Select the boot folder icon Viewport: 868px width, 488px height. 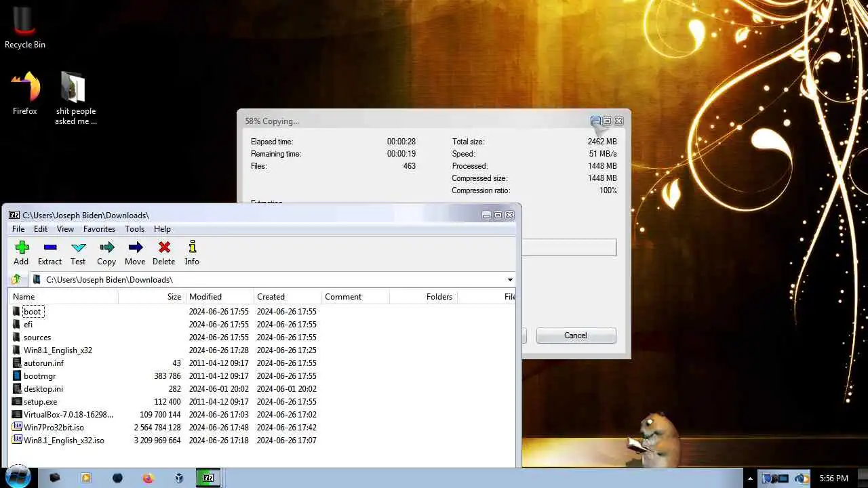tap(17, 311)
